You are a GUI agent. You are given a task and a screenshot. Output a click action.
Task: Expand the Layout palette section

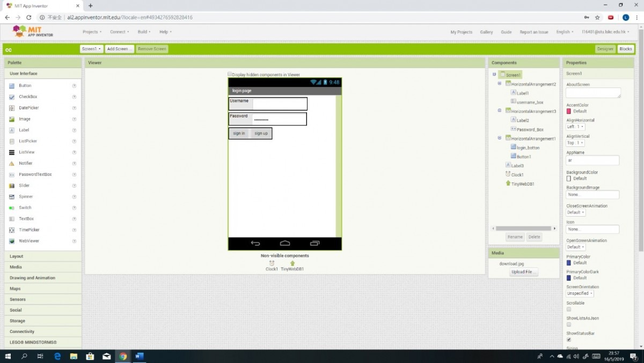coord(17,256)
